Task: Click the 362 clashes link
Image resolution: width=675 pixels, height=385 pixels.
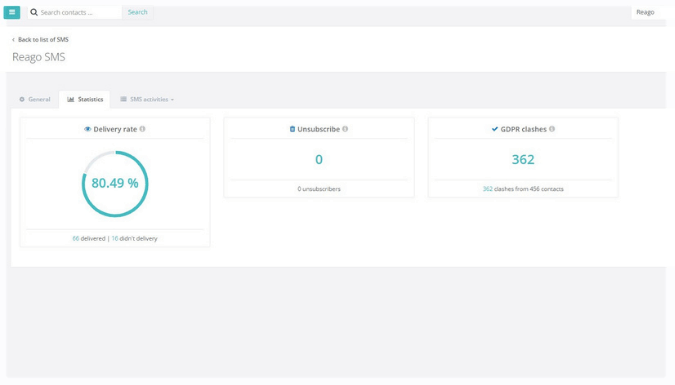Action: [488, 189]
